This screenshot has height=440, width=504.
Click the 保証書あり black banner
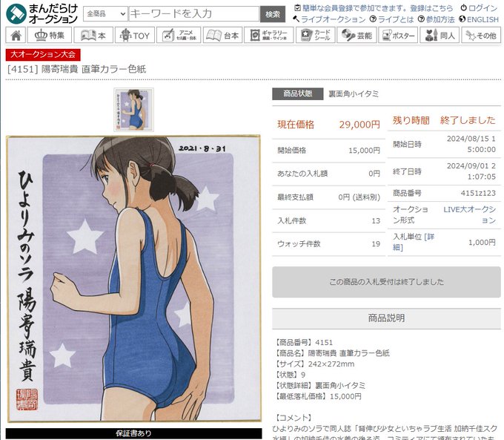(133, 433)
